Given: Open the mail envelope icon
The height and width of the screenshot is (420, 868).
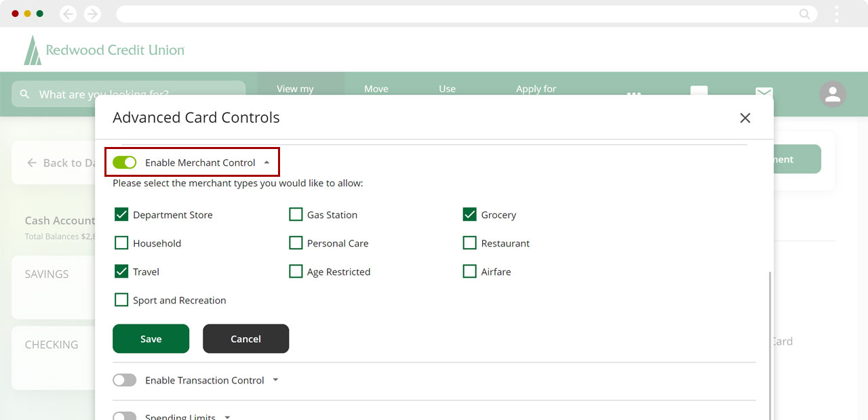Looking at the screenshot, I should [x=764, y=91].
